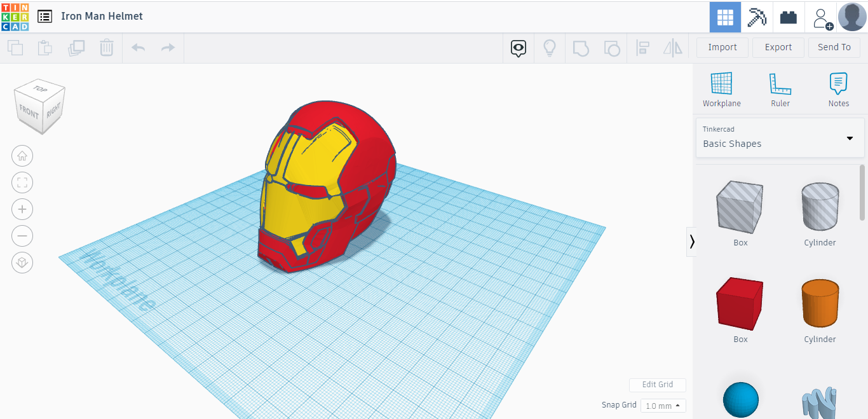Switch to Blocks pickaxe mode
The width and height of the screenshot is (868, 419).
[x=757, y=17]
